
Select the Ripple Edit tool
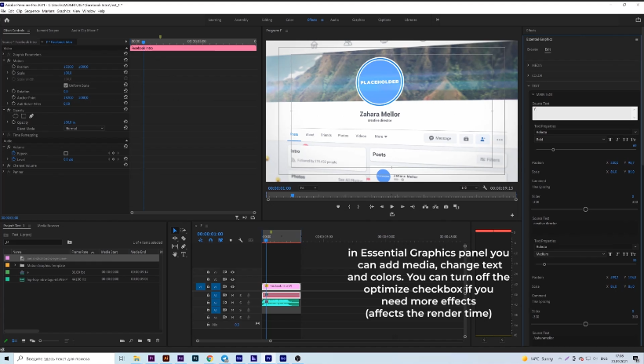175,238
